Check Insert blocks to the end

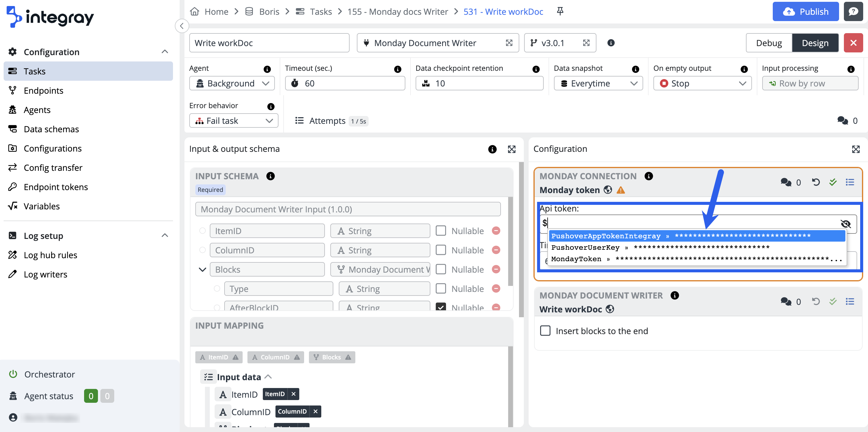(x=545, y=331)
